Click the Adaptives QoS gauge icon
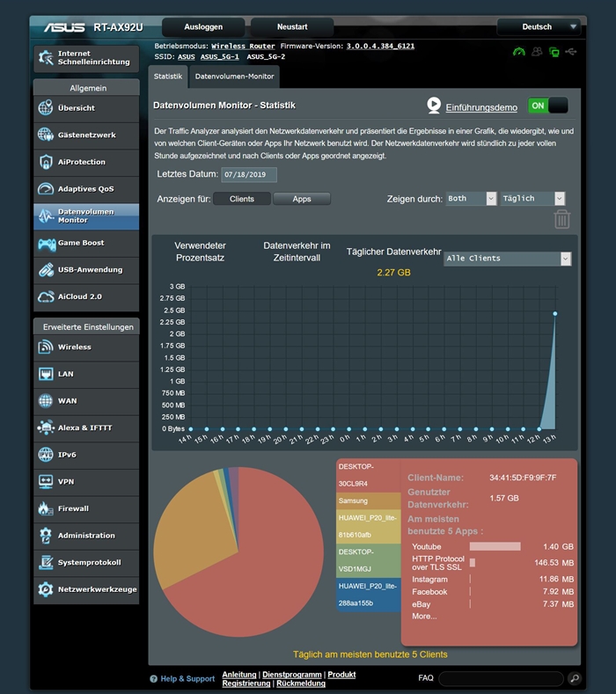 [46, 188]
